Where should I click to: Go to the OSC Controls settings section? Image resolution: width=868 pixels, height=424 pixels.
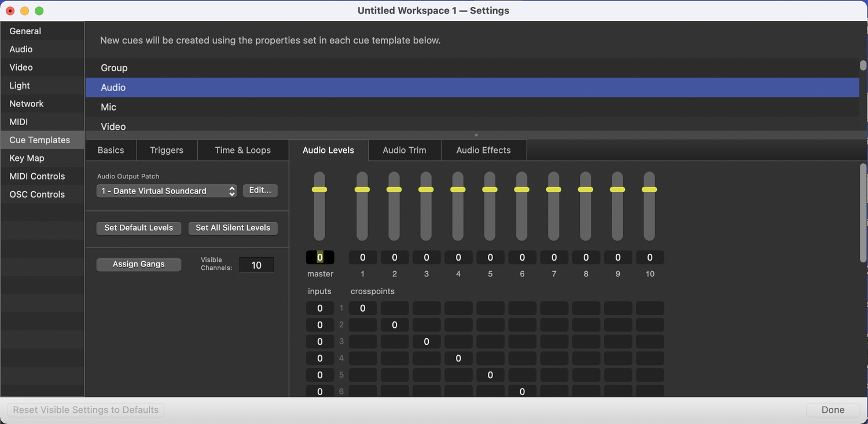(x=36, y=194)
